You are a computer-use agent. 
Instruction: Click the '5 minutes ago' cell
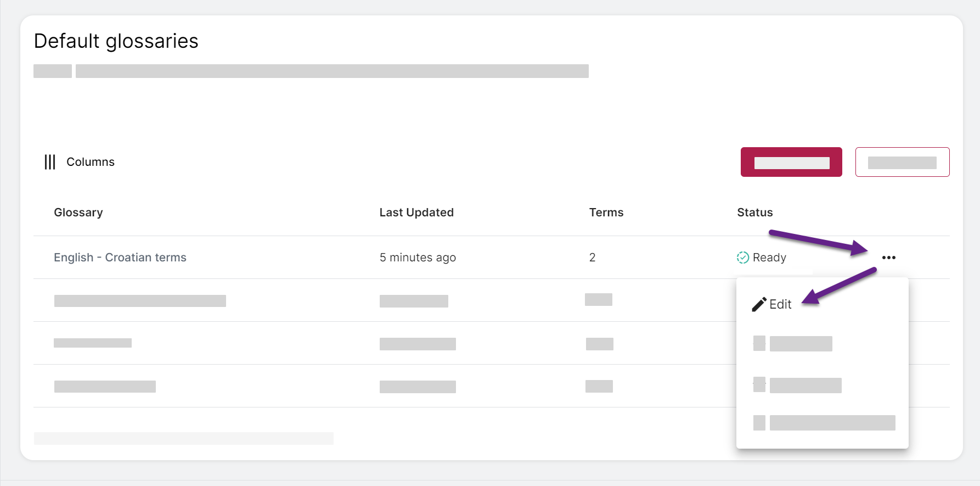coord(418,258)
